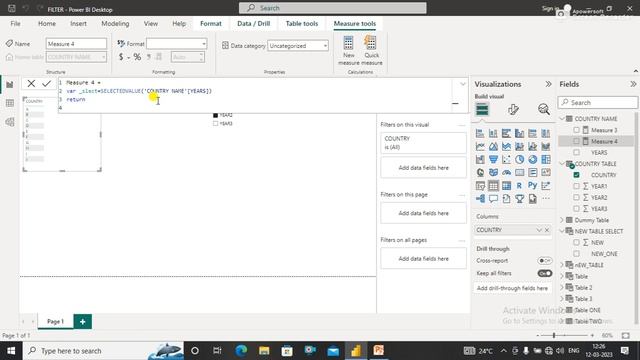The width and height of the screenshot is (640, 360).
Task: Remove COUNTRY from Columns with X
Action: (x=547, y=230)
